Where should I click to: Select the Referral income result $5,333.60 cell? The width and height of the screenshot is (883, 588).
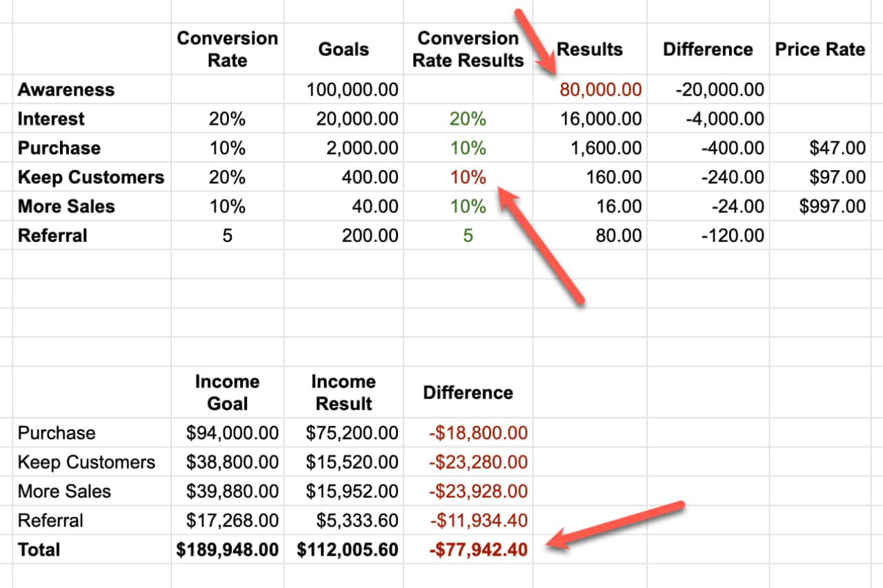357,520
